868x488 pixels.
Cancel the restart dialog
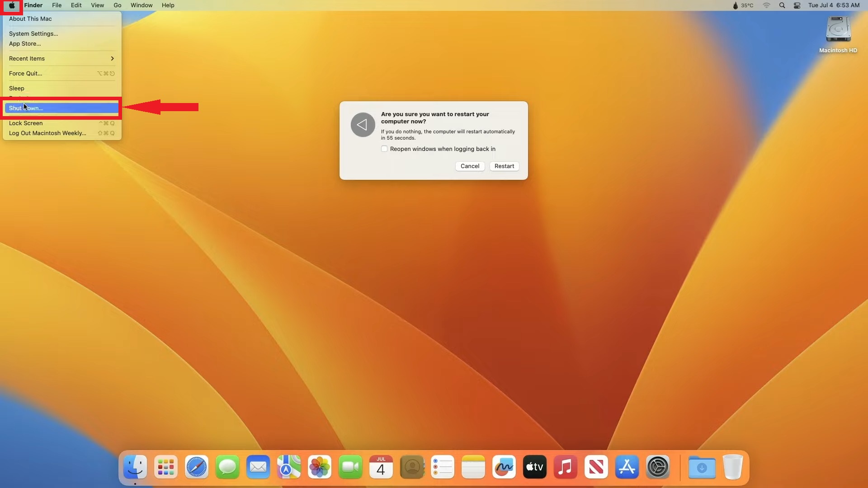470,166
